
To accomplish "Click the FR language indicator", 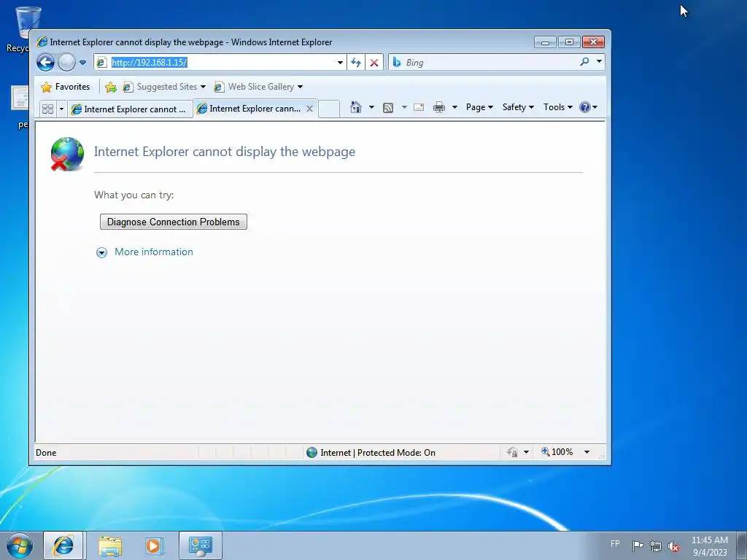I will (x=615, y=544).
